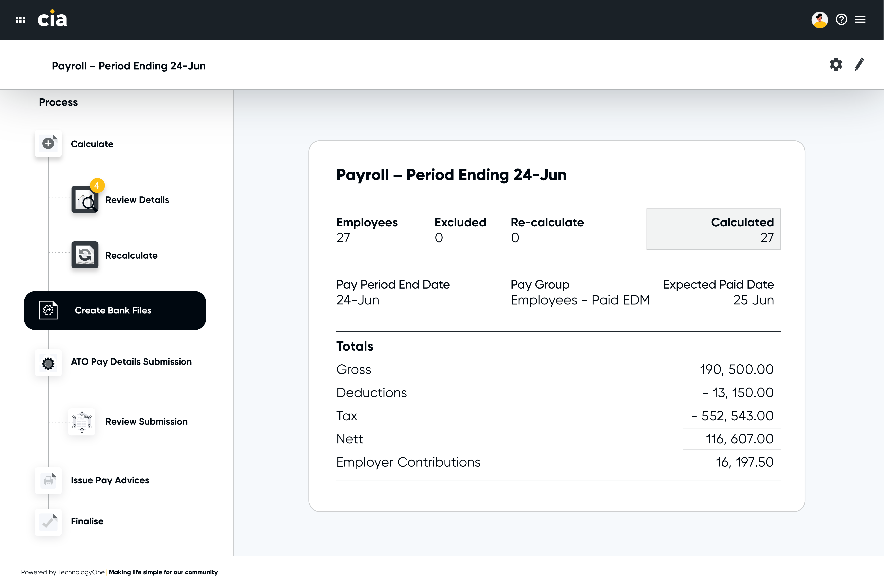
Task: Click the Review Submission icon
Action: pyautogui.click(x=82, y=422)
